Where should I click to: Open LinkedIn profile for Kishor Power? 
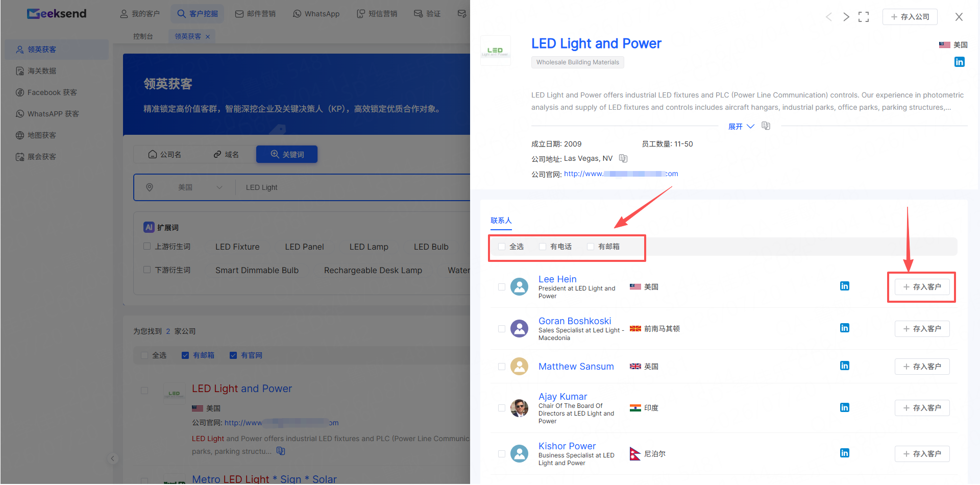(x=844, y=453)
